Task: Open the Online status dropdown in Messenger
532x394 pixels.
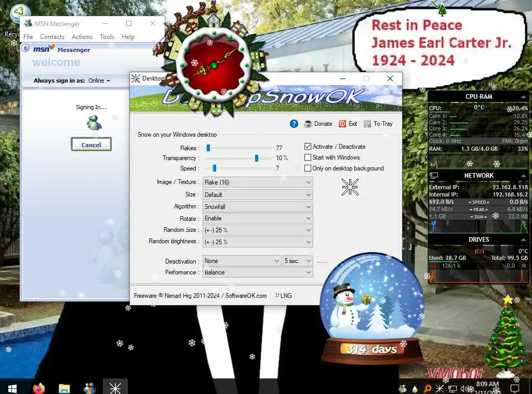Action: (x=99, y=81)
